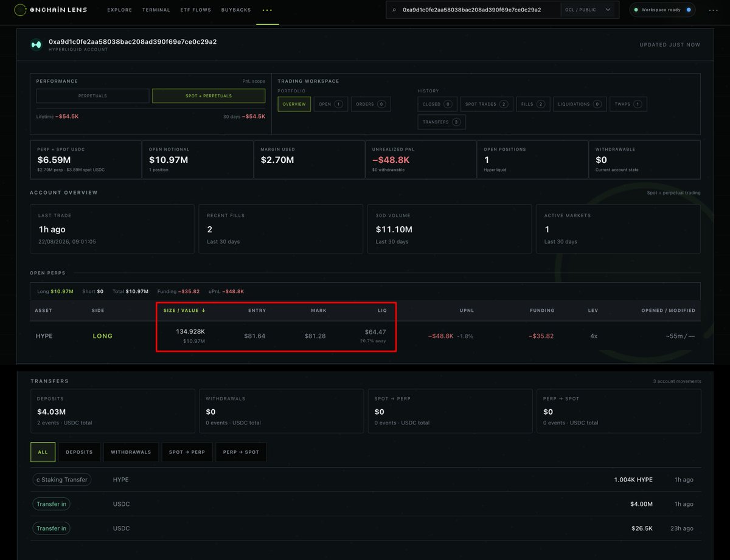Click the Workspace ready status pill
Screen dimensions: 730x560
point(662,10)
